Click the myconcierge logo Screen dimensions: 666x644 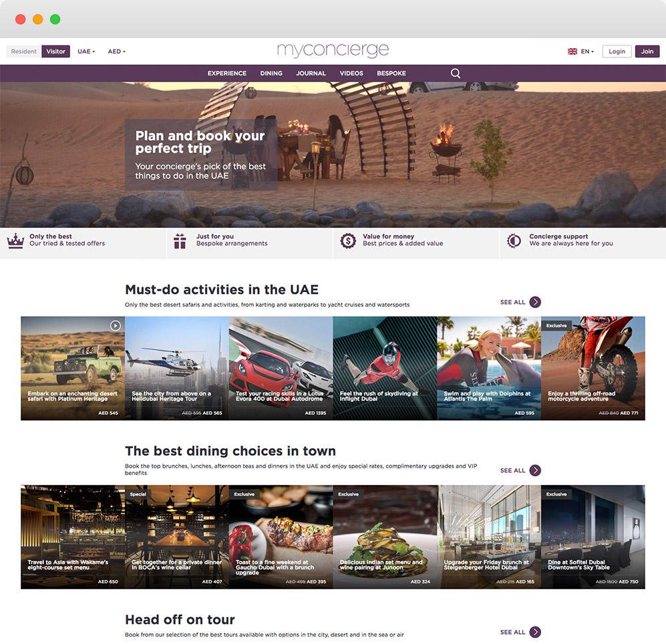coord(333,51)
